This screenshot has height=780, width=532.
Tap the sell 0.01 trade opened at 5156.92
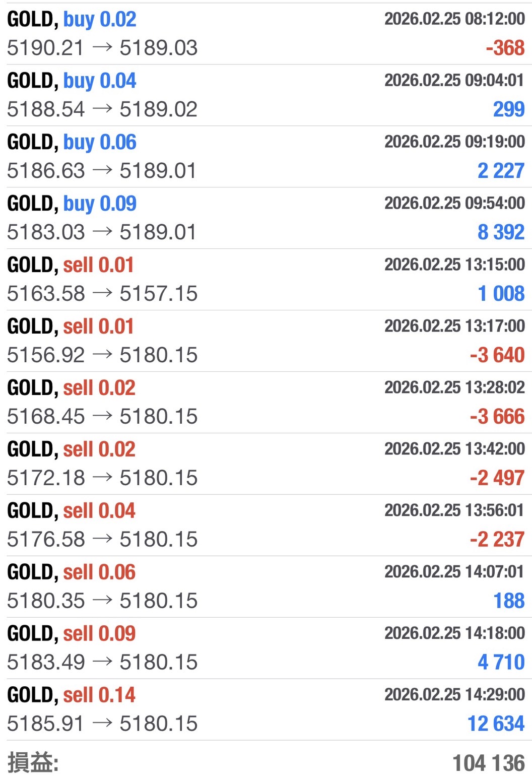tap(71, 327)
